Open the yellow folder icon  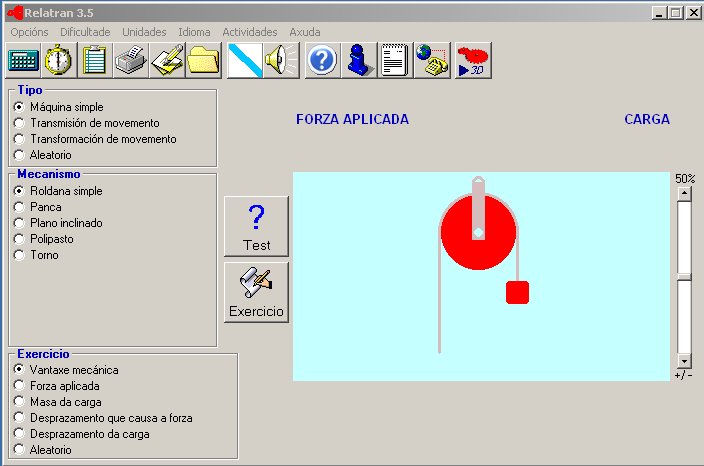pos(203,61)
